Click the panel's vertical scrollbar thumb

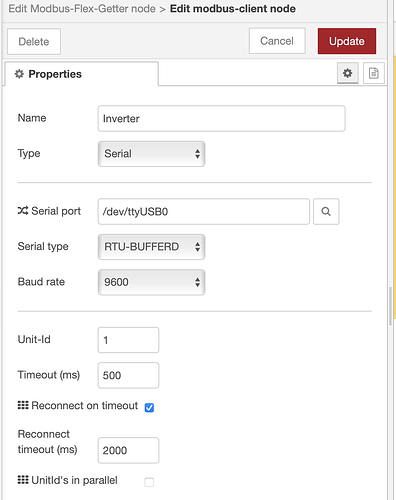(390, 306)
